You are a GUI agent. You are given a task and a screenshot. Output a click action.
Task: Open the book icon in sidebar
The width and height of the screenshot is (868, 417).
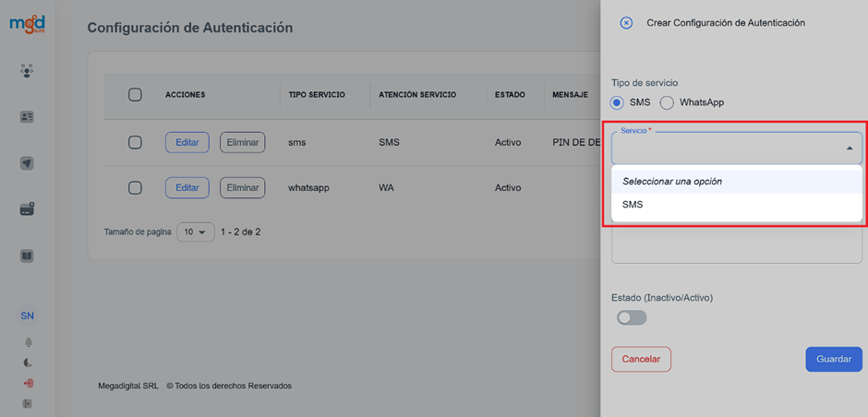point(27,256)
